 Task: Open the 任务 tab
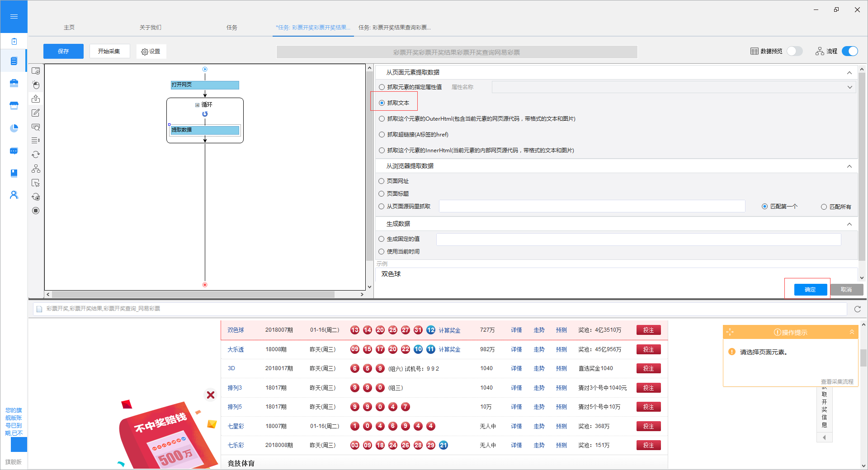(x=231, y=28)
